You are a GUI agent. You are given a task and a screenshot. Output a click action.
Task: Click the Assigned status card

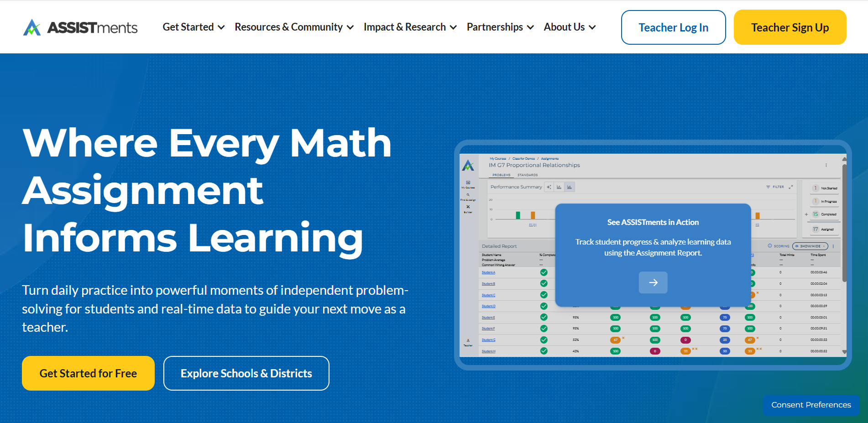(824, 229)
